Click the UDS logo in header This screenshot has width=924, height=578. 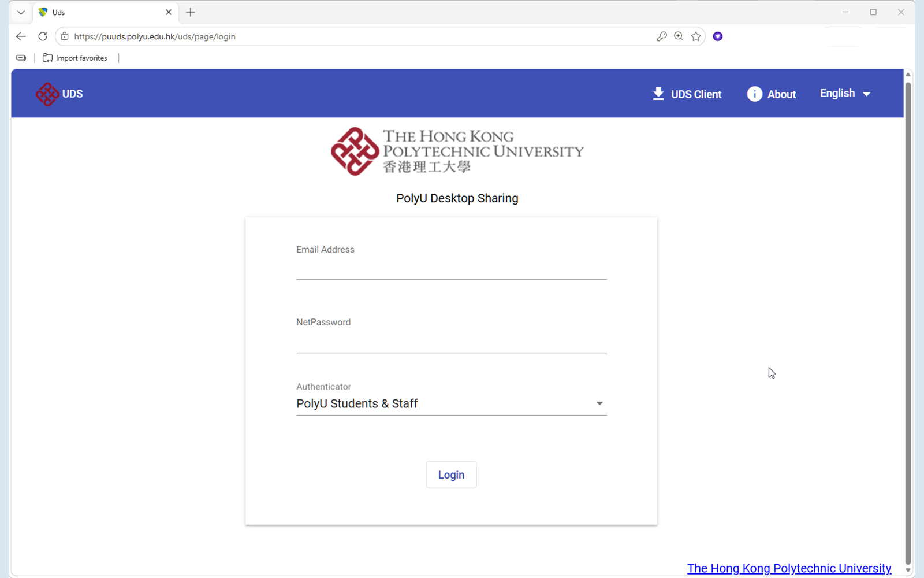(x=59, y=94)
